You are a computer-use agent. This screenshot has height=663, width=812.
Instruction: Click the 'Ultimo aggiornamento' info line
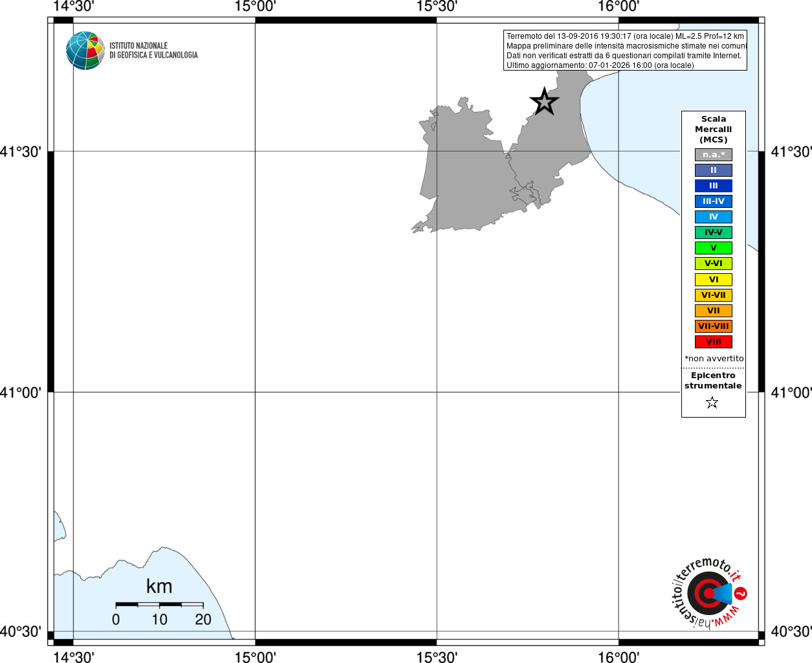click(600, 65)
